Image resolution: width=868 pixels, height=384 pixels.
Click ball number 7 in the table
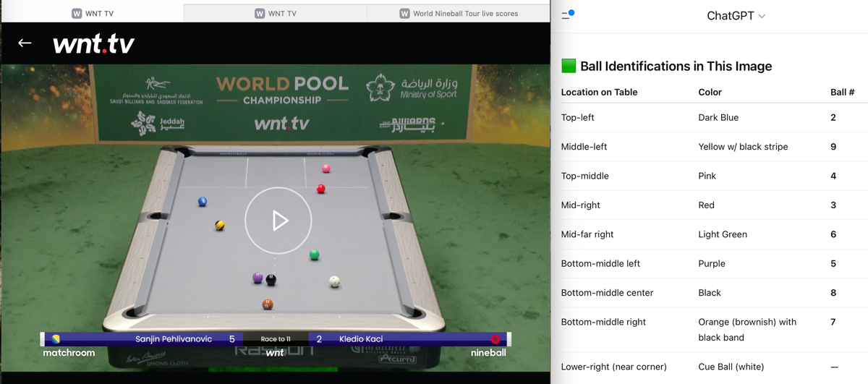point(833,322)
